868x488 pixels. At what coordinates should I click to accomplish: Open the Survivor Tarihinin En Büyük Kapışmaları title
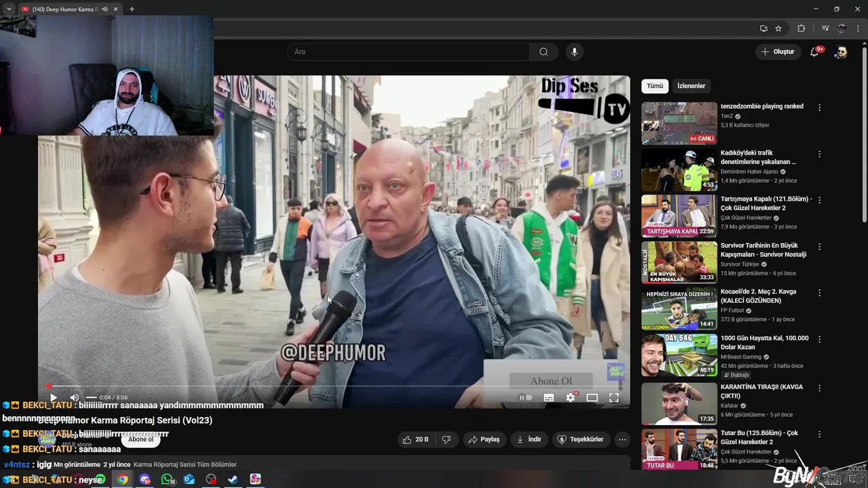click(764, 249)
